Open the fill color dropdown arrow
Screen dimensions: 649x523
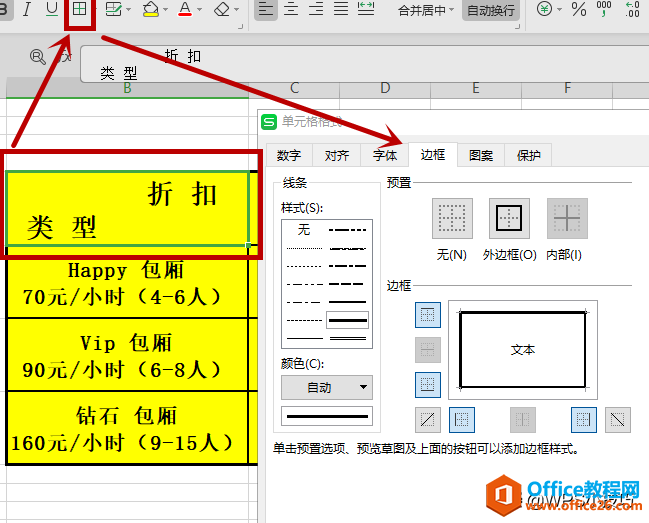click(165, 10)
